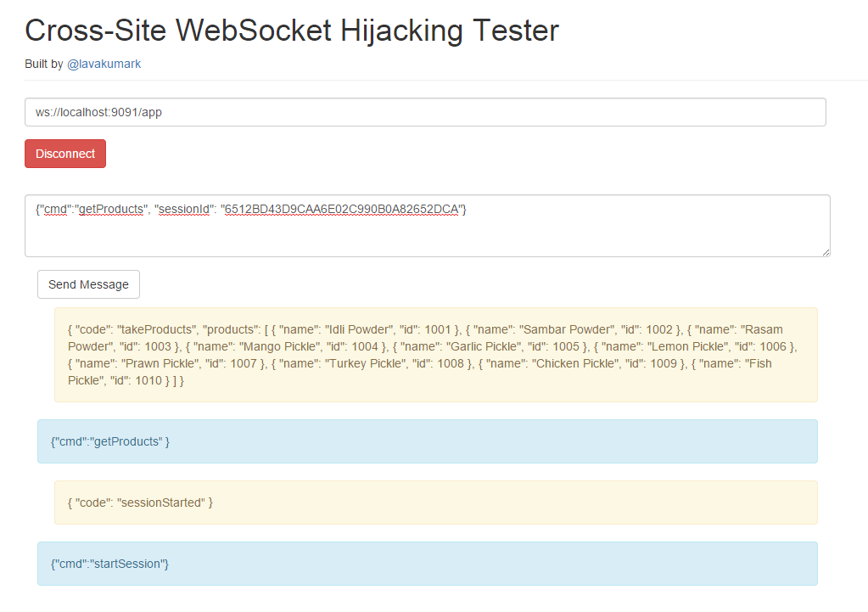Click the "getProducts" word in the message textarea

tap(110, 210)
